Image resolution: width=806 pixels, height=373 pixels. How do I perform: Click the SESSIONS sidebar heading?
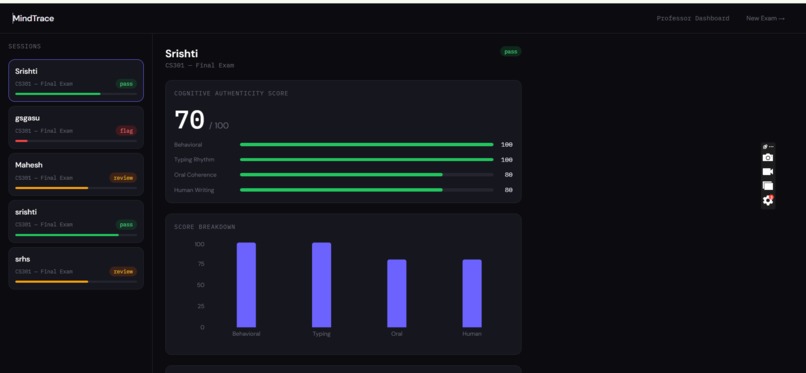[x=25, y=46]
